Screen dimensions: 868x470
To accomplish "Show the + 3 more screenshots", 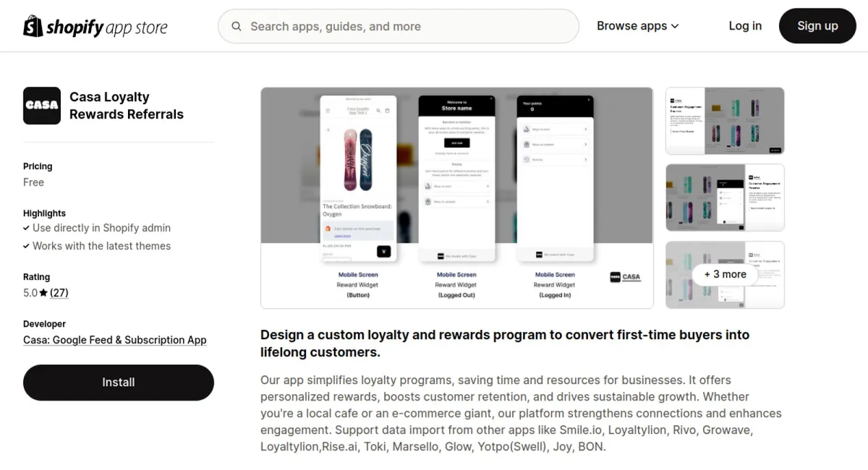I will coord(725,274).
